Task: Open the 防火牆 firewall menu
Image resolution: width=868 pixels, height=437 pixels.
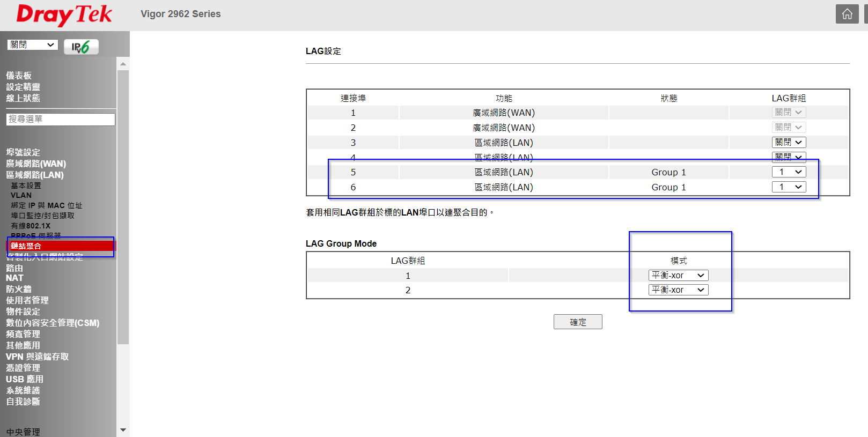Action: (19, 289)
